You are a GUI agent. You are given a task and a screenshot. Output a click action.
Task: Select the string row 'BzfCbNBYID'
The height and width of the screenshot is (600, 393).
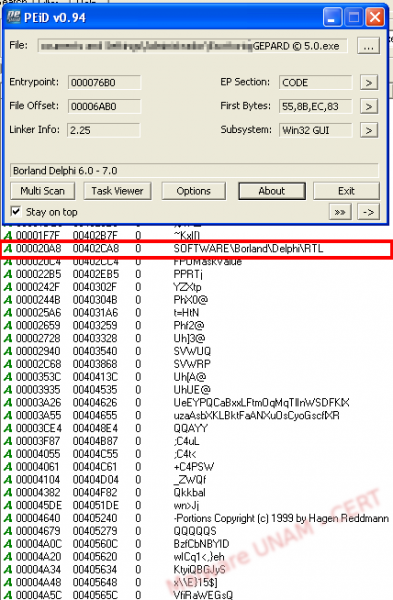[201, 544]
